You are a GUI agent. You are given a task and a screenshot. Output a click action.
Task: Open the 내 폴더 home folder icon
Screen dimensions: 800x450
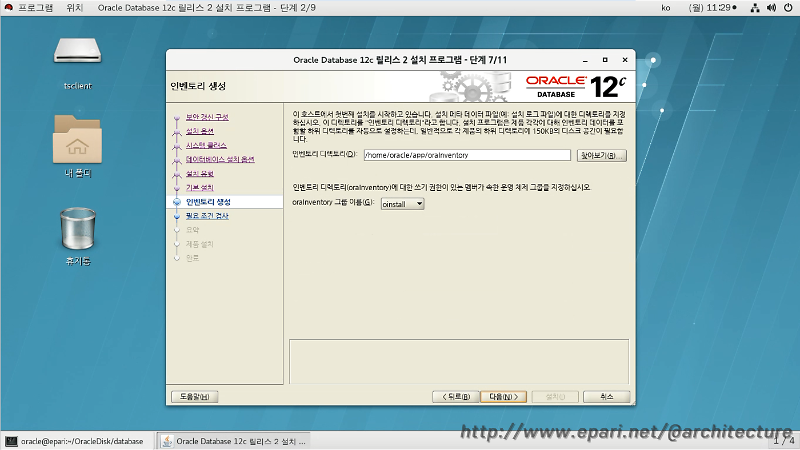click(78, 139)
